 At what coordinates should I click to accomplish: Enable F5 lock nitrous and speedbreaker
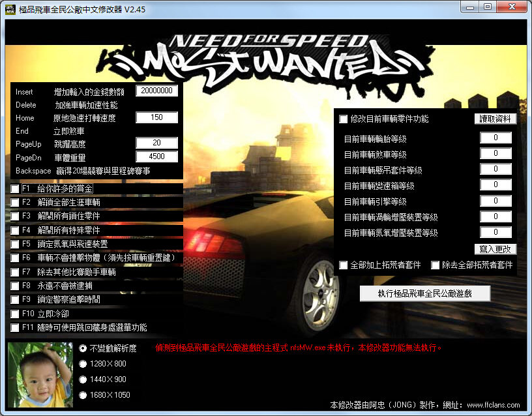[13, 243]
